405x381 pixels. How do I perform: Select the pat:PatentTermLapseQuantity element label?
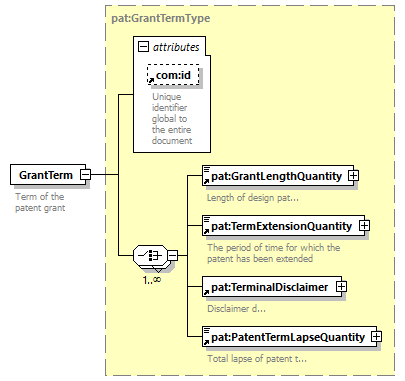[x=288, y=337]
